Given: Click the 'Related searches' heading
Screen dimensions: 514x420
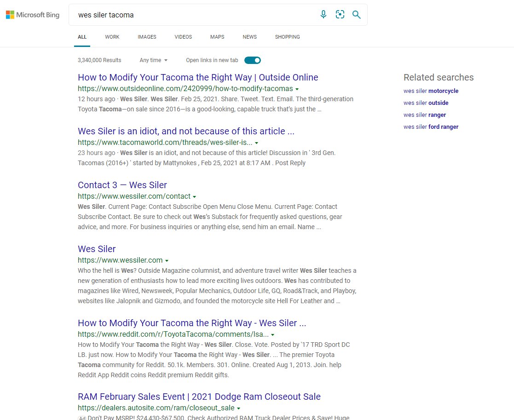Looking at the screenshot, I should pyautogui.click(x=439, y=77).
